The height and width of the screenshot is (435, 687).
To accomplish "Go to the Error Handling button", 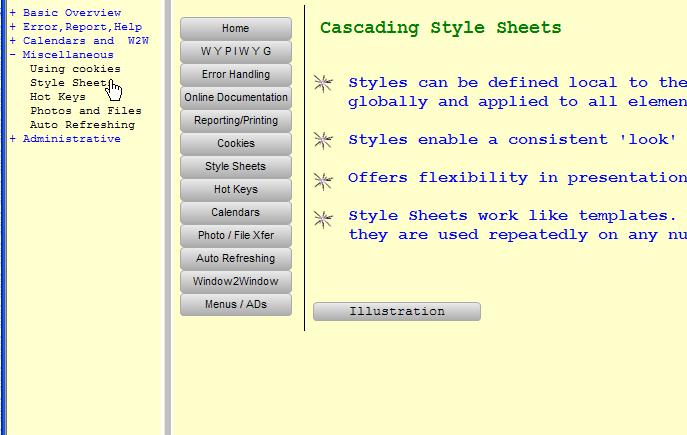I will pos(236,74).
